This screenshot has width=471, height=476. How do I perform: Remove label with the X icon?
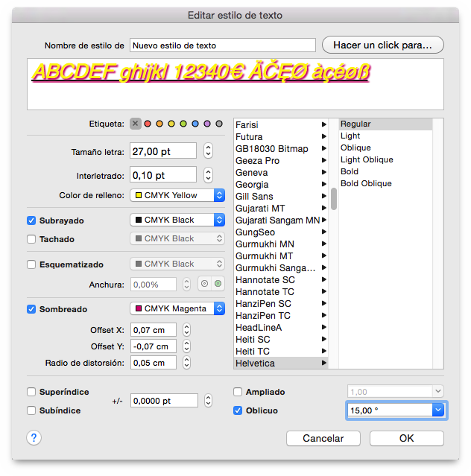(136, 124)
